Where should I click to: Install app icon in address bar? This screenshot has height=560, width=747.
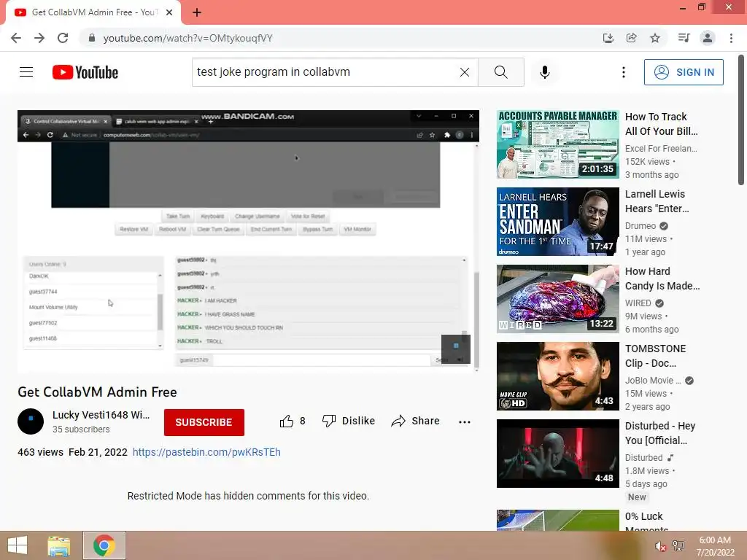click(608, 38)
